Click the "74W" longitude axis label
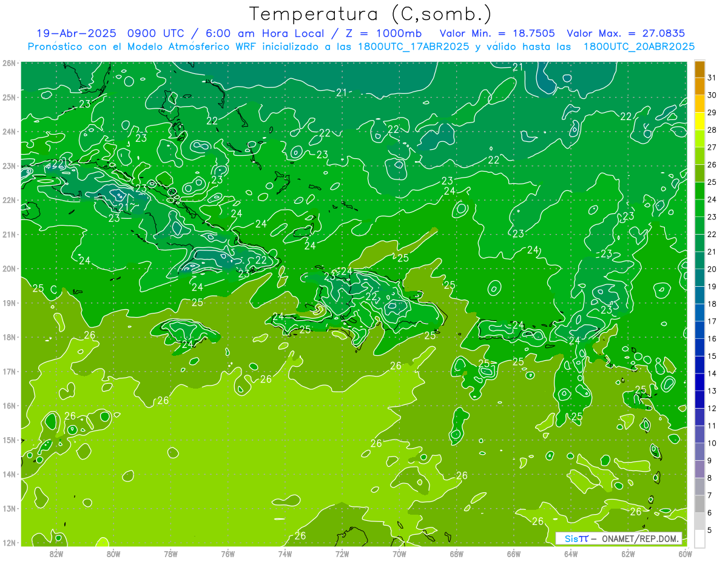 (x=285, y=554)
